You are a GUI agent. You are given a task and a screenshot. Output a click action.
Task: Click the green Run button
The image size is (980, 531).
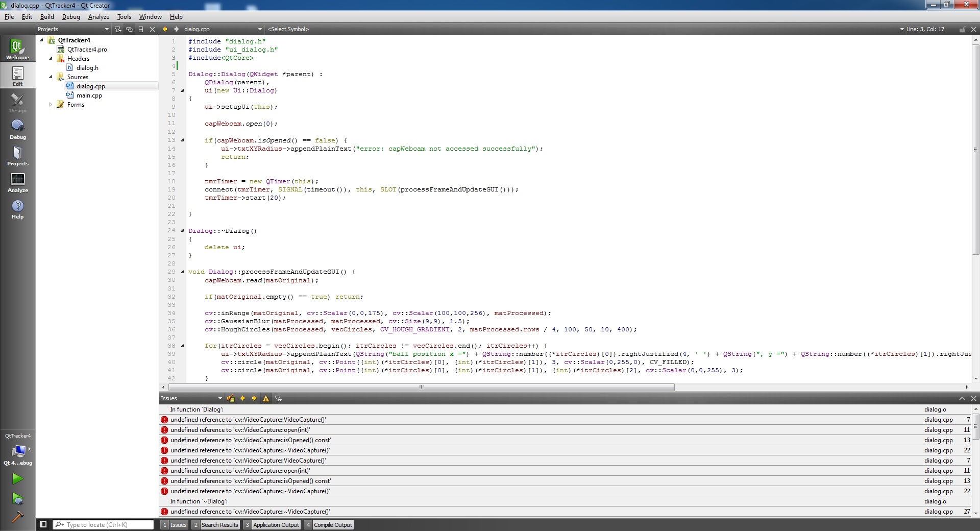(x=17, y=478)
